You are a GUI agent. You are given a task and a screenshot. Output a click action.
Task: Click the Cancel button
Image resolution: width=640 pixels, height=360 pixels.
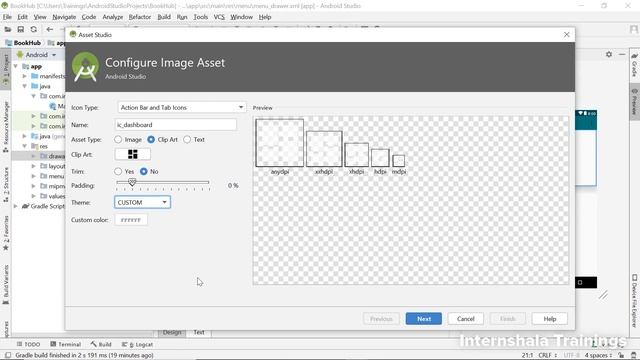pyautogui.click(x=466, y=319)
